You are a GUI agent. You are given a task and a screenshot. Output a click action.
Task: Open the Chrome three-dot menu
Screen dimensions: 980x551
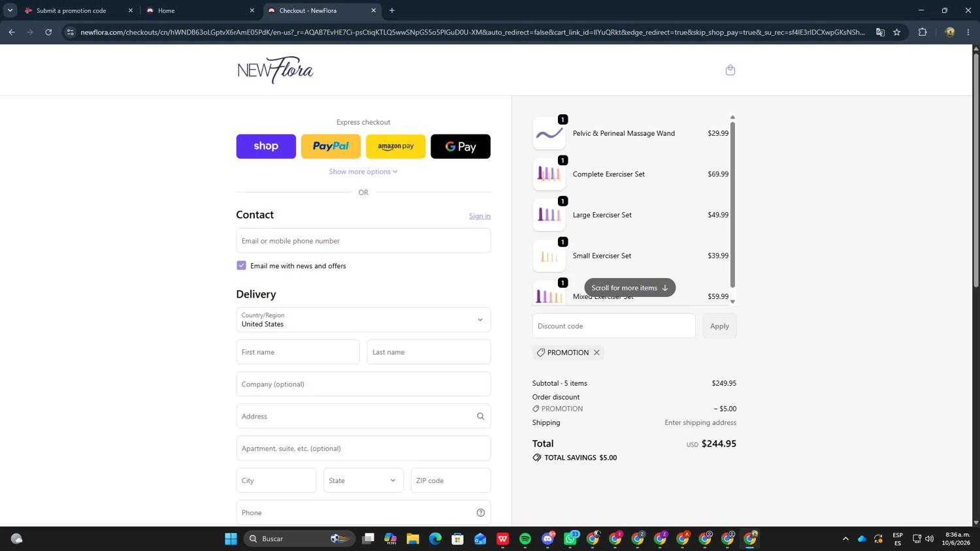click(968, 32)
